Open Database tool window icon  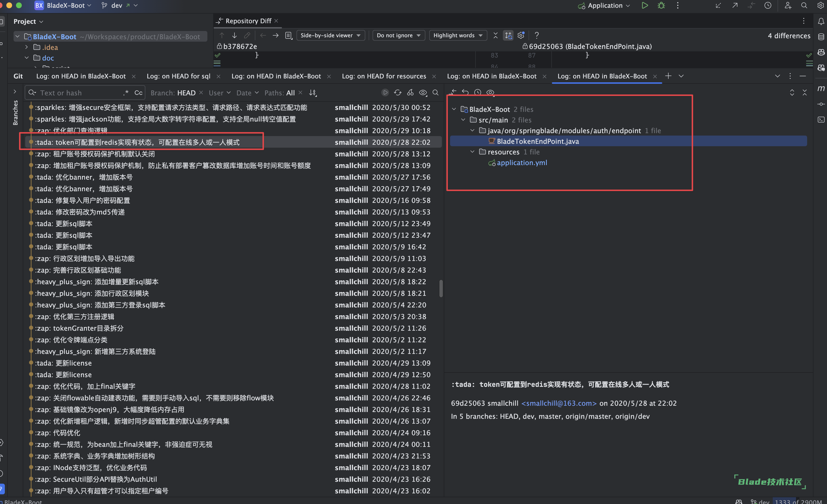[821, 37]
